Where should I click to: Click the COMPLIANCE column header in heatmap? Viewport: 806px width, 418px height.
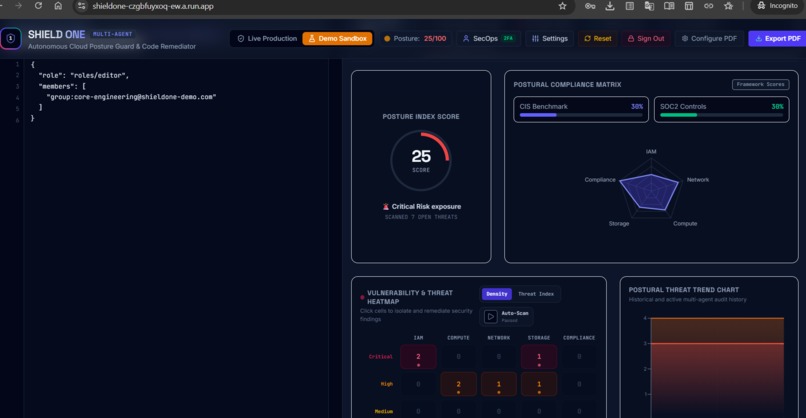click(579, 338)
